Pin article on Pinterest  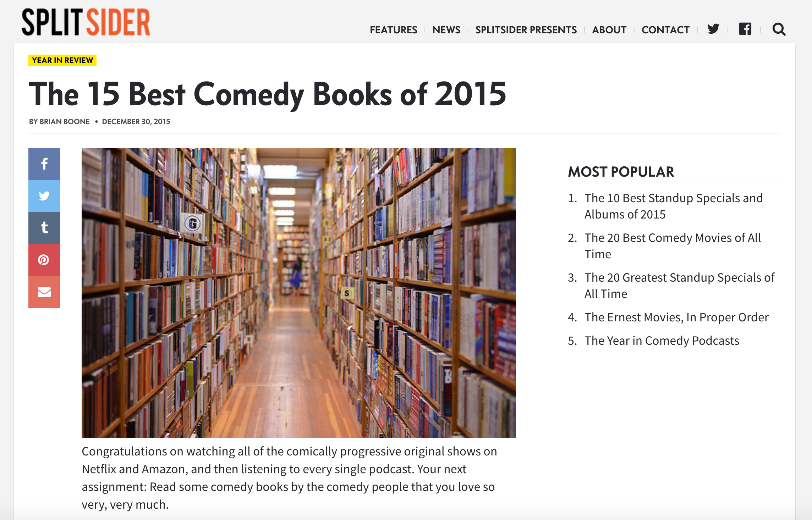[44, 260]
